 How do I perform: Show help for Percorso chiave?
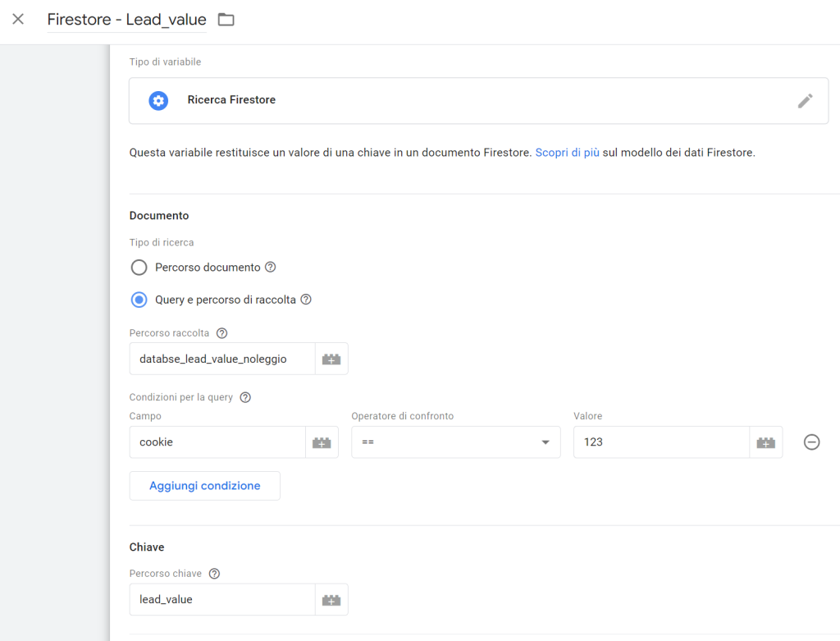[214, 574]
